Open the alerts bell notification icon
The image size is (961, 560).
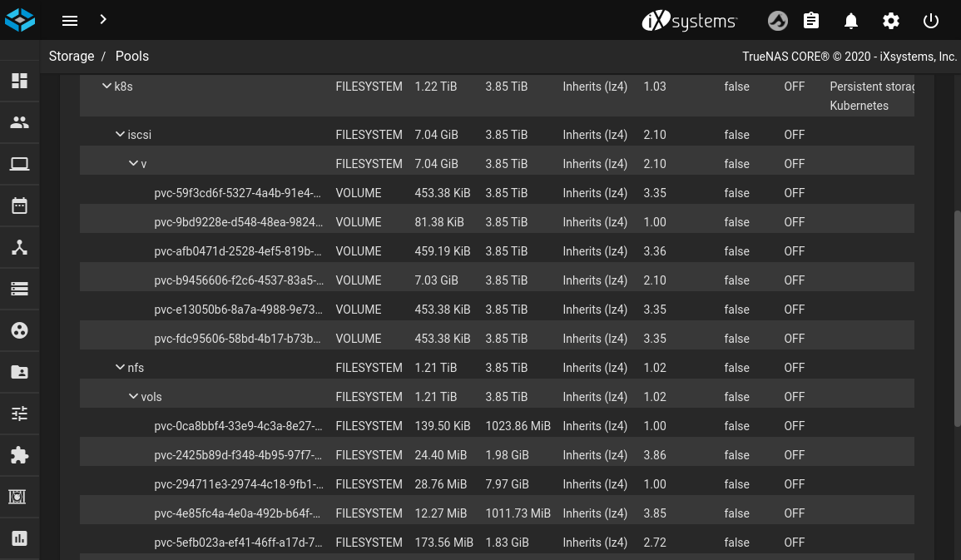[850, 21]
